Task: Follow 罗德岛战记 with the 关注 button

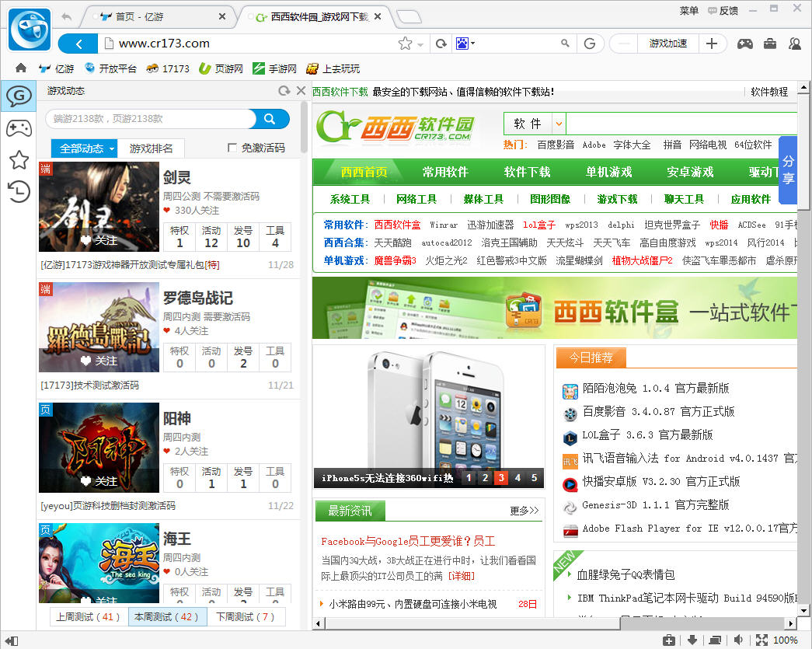Action: pos(99,361)
